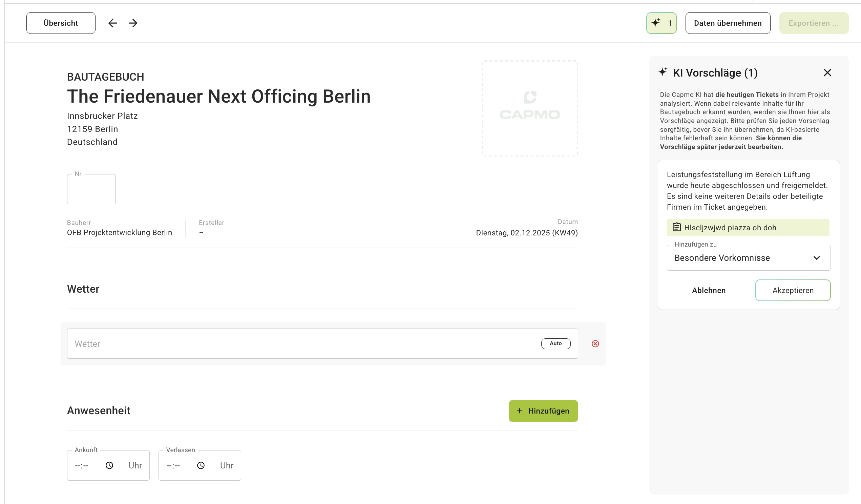Click Akzeptieren to accept the suggestion
The height and width of the screenshot is (504, 861).
pyautogui.click(x=792, y=290)
